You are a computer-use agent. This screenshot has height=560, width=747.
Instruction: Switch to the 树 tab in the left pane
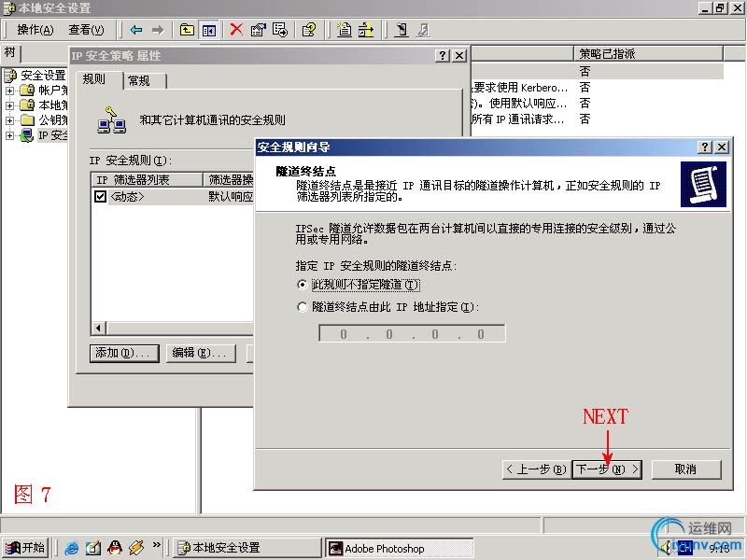click(10, 52)
